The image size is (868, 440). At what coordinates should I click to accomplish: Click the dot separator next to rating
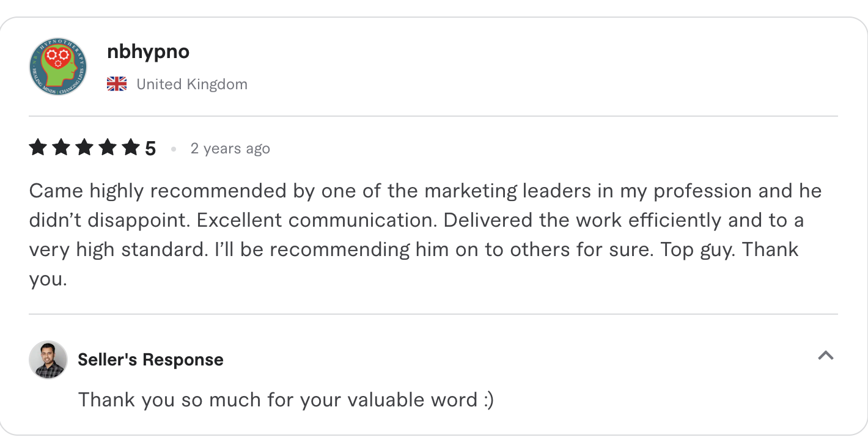click(x=174, y=148)
